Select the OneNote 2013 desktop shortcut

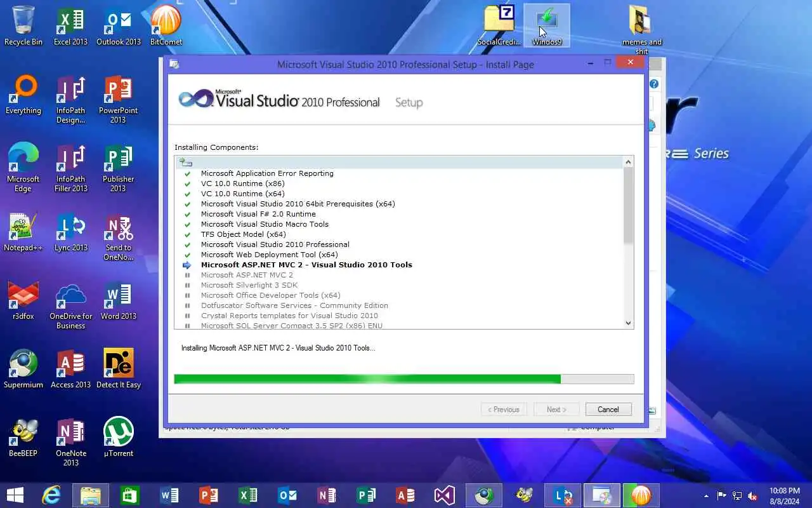point(71,442)
